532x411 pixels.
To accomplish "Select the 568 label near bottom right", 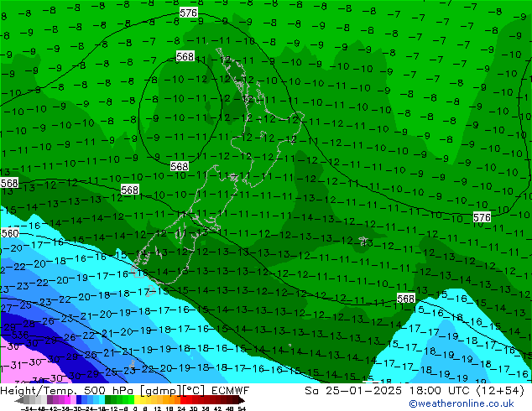I will click(406, 299).
